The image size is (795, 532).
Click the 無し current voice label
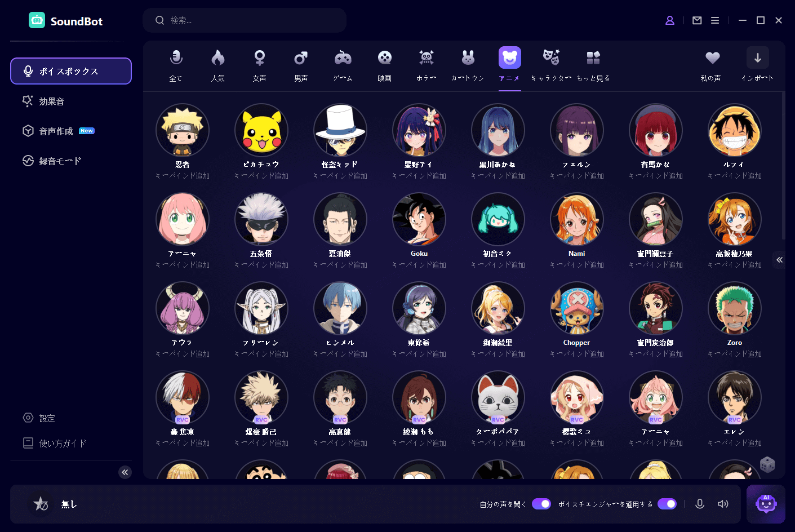(69, 504)
